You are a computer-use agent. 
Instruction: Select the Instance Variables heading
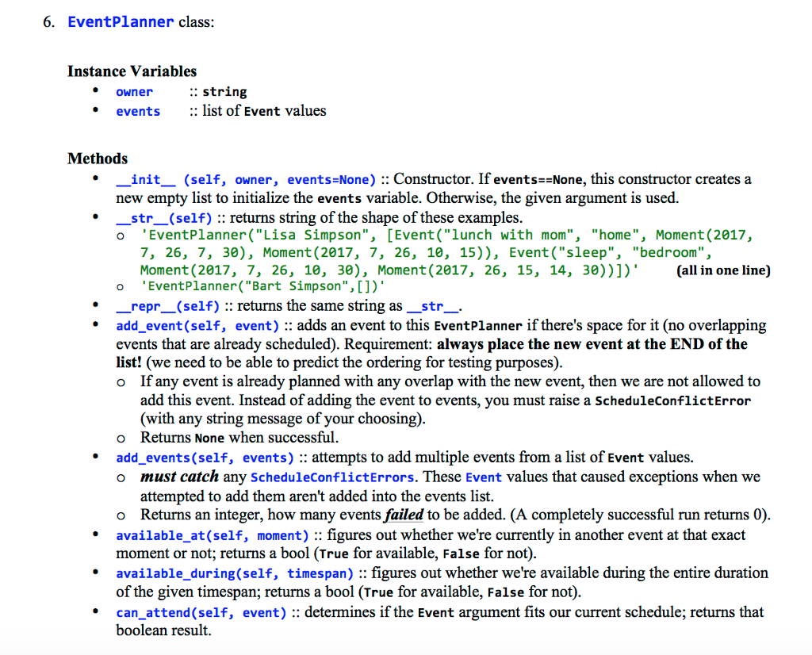click(x=132, y=71)
